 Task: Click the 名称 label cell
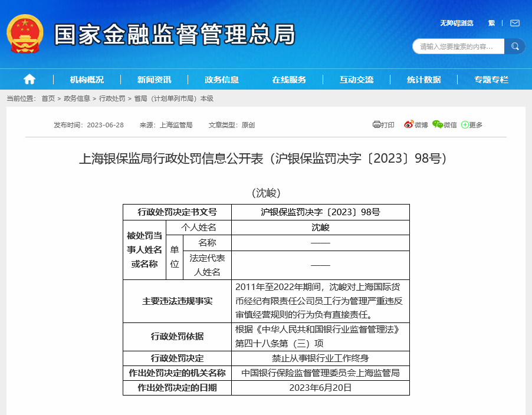tap(207, 243)
